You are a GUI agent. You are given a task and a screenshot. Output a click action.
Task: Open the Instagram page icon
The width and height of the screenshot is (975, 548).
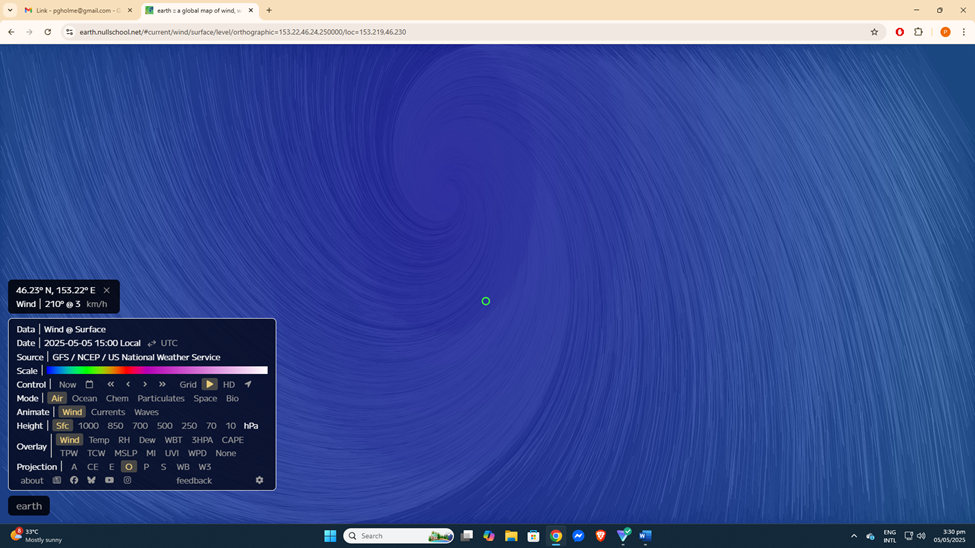tap(127, 480)
